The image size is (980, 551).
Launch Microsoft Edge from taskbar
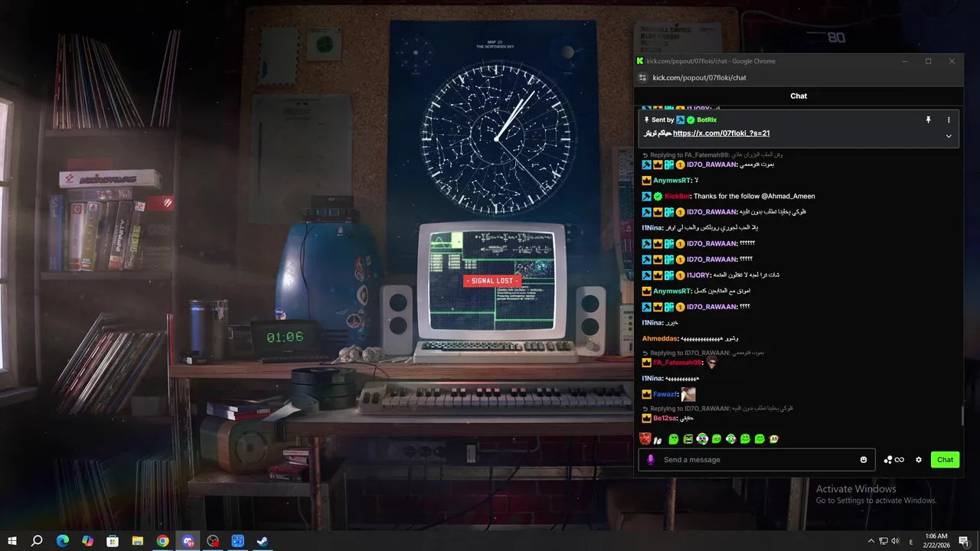[x=63, y=541]
